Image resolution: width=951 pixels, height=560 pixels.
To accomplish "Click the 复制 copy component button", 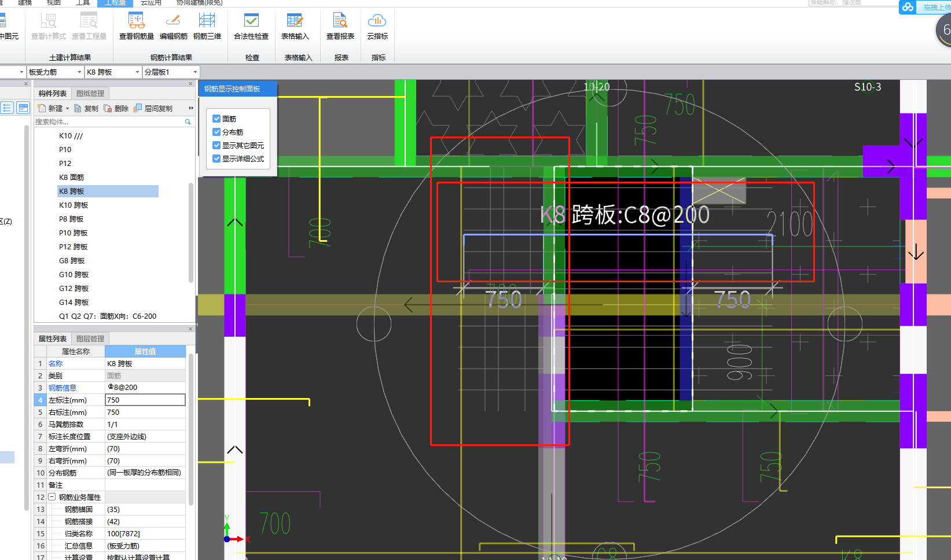I will (x=86, y=108).
